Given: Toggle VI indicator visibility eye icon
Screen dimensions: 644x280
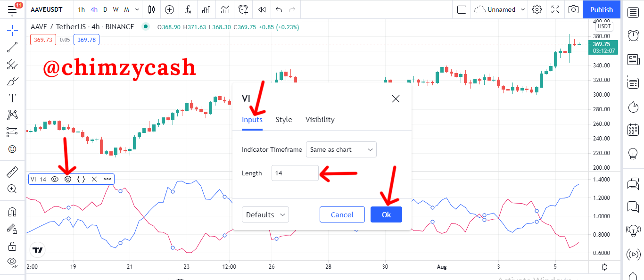Looking at the screenshot, I should point(55,179).
